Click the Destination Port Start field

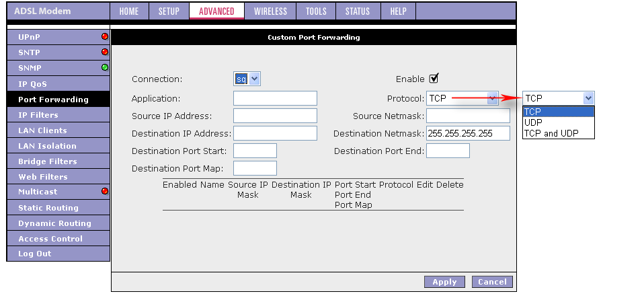pyautogui.click(x=255, y=151)
